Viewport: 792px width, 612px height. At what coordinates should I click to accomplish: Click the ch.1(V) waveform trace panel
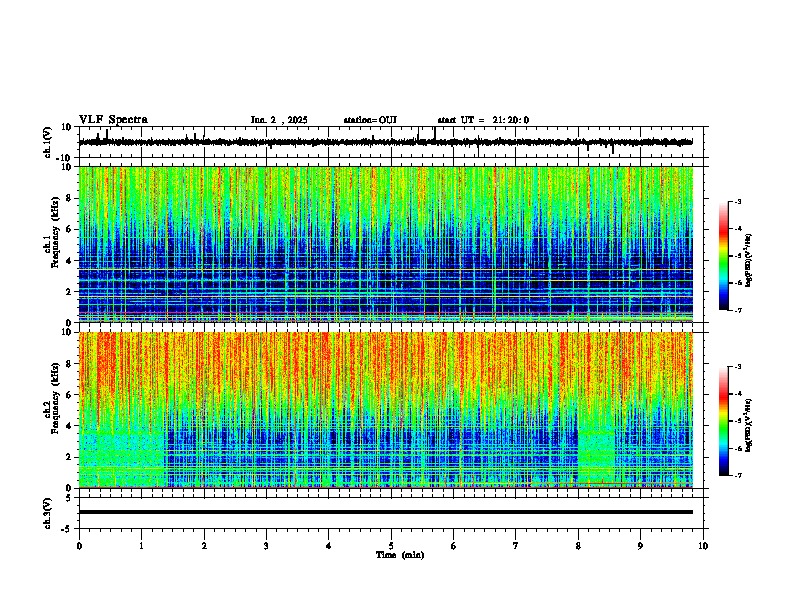pyautogui.click(x=393, y=142)
